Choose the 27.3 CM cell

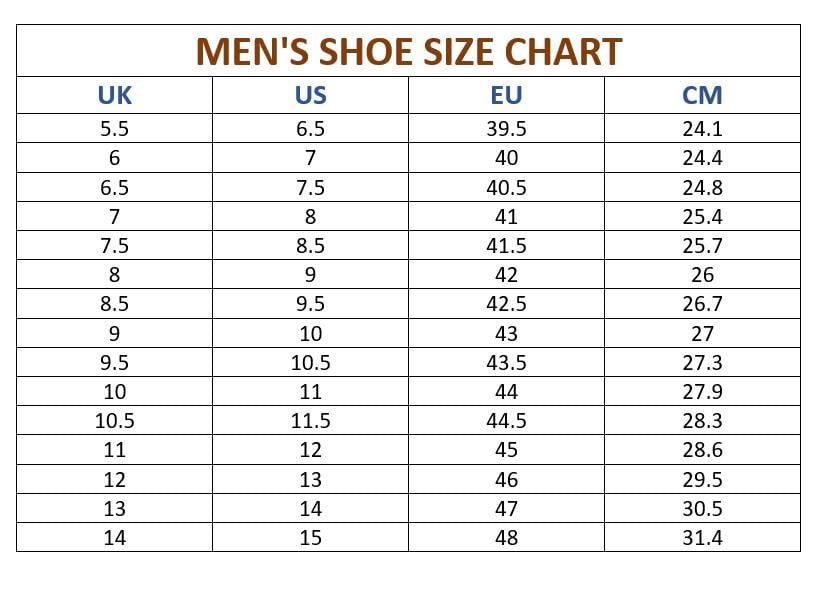pos(702,362)
